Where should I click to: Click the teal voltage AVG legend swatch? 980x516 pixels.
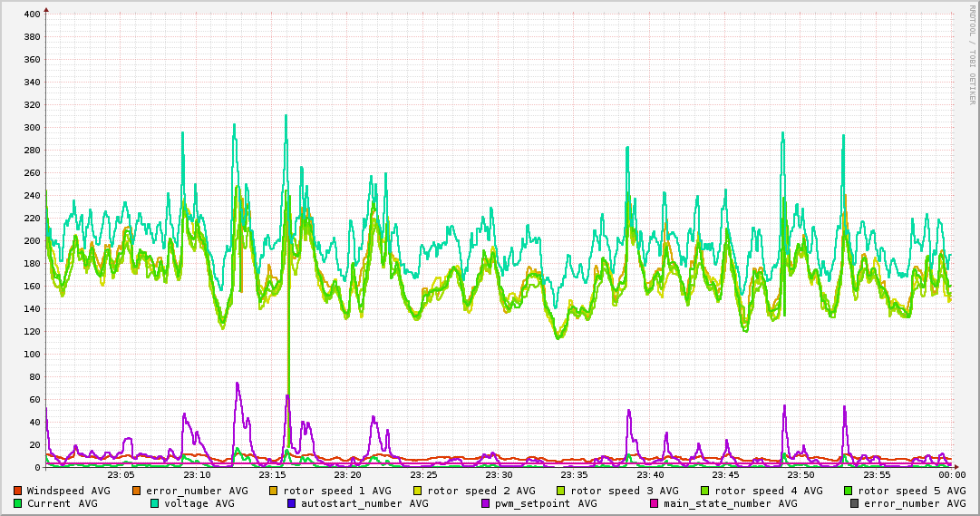tap(154, 503)
